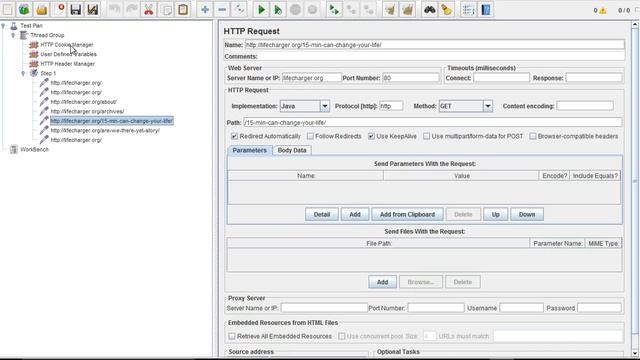The height and width of the screenshot is (360, 640).
Task: Cut selection using scissors icon
Action: click(149, 9)
